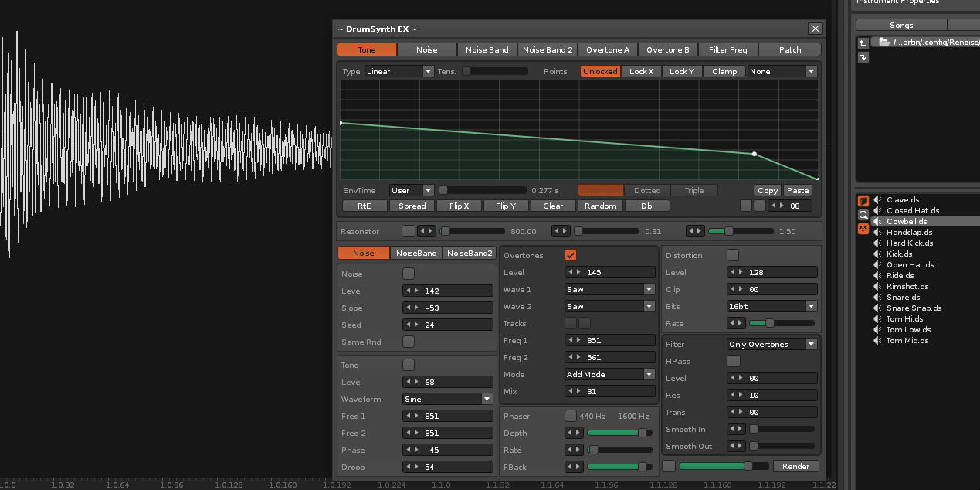Viewport: 980px width, 490px height.
Task: Open the Wave 2 dropdown
Action: tap(610, 306)
